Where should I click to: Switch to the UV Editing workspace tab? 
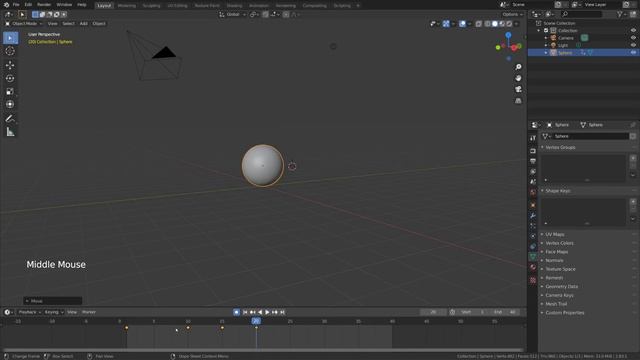pos(178,6)
